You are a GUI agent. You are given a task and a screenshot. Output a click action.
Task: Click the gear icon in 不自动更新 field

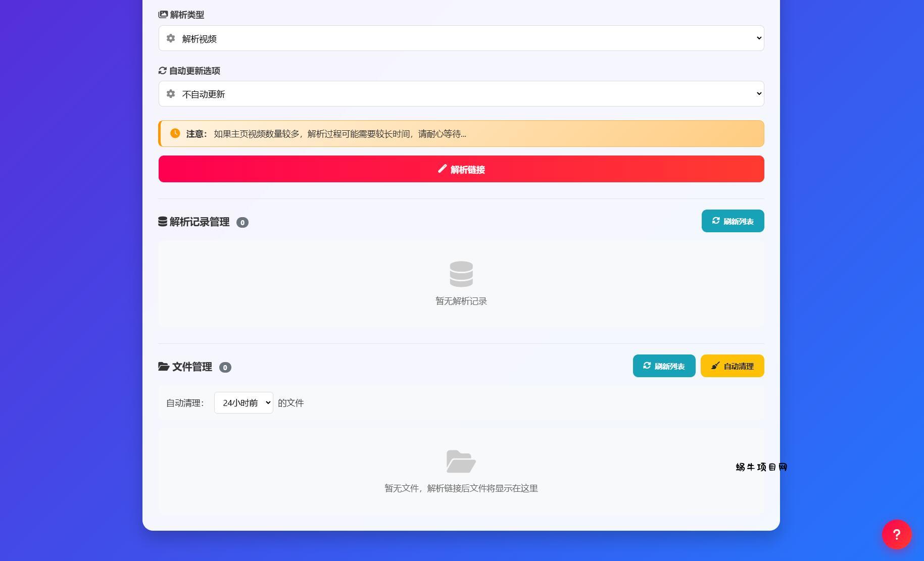point(171,94)
